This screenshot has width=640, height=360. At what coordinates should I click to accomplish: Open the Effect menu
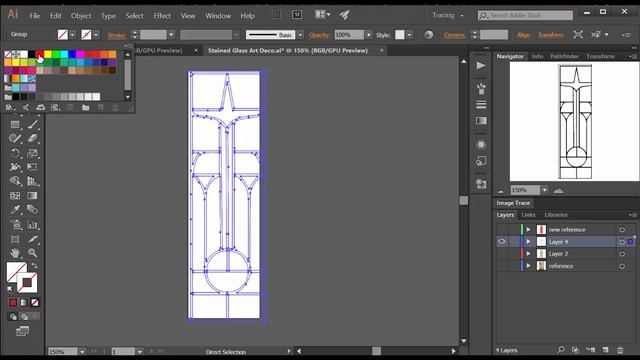(162, 16)
